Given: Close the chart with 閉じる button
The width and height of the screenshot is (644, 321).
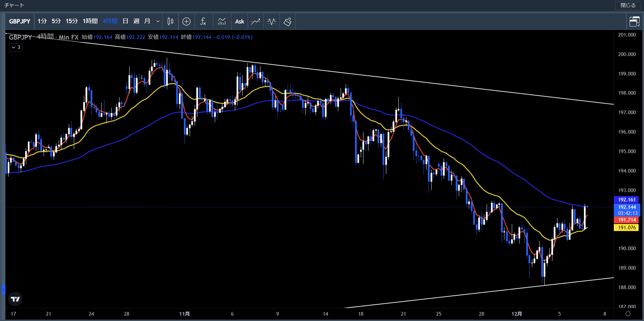Looking at the screenshot, I should [628, 5].
